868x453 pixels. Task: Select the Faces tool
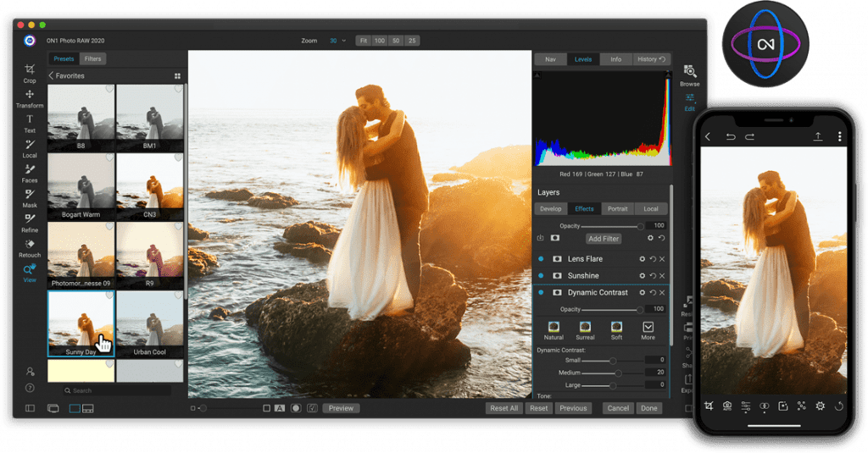click(30, 173)
